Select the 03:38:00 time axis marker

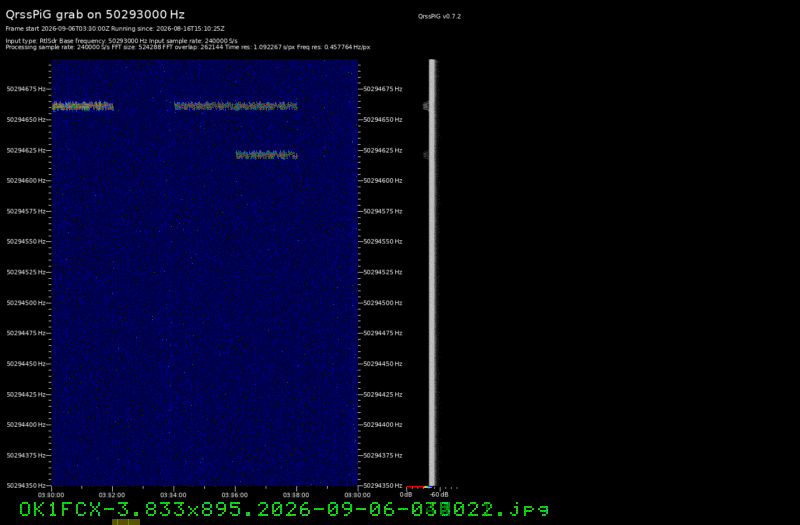click(x=296, y=494)
